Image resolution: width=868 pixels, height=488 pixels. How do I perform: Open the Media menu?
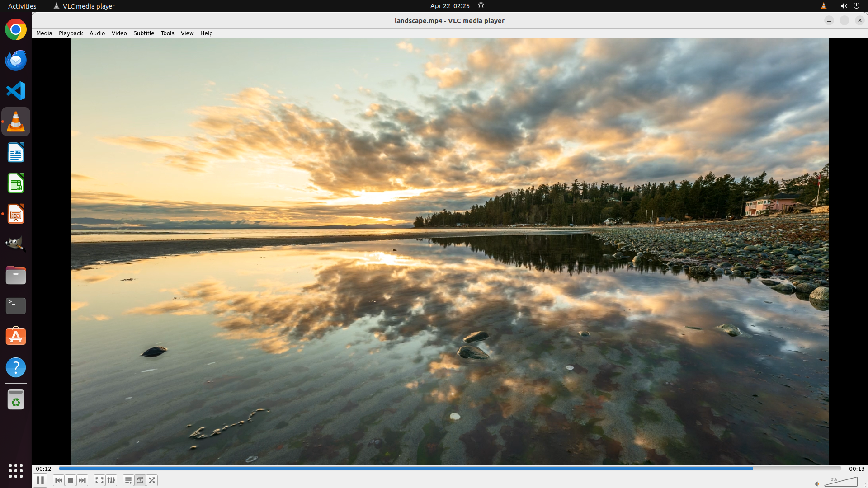pyautogui.click(x=44, y=33)
